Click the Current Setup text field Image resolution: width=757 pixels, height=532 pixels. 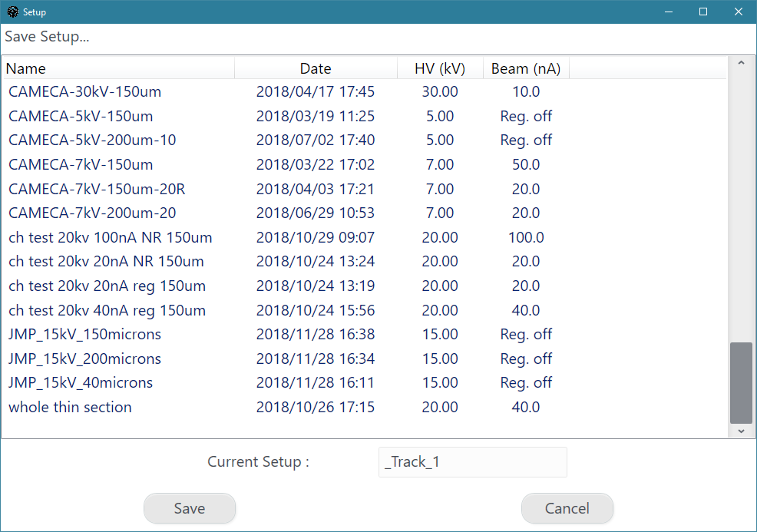(x=472, y=462)
